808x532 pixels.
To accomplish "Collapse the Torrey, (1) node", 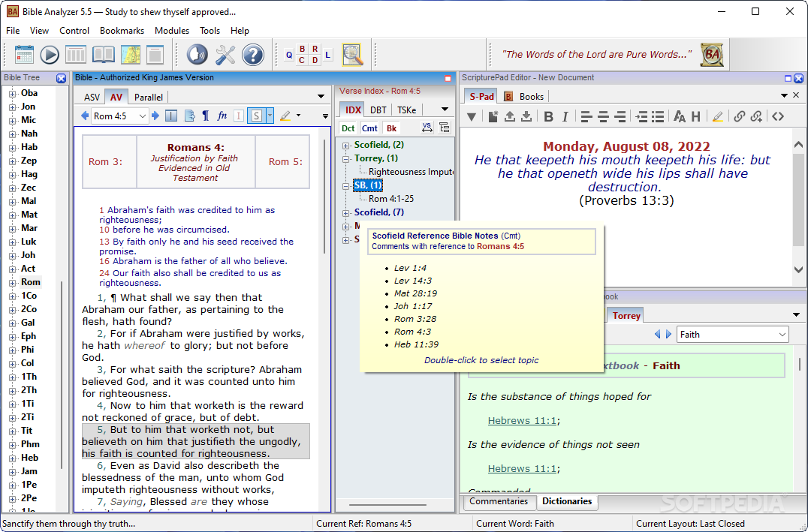I will tap(345, 159).
